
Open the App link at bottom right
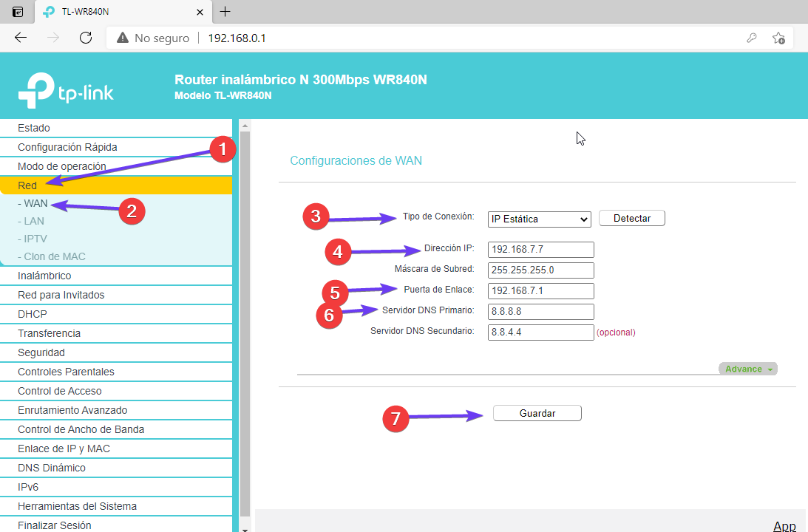(784, 525)
